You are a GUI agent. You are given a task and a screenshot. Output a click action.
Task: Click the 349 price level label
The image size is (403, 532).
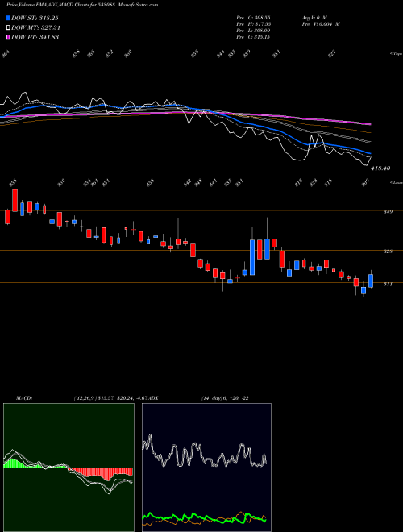[x=388, y=212]
